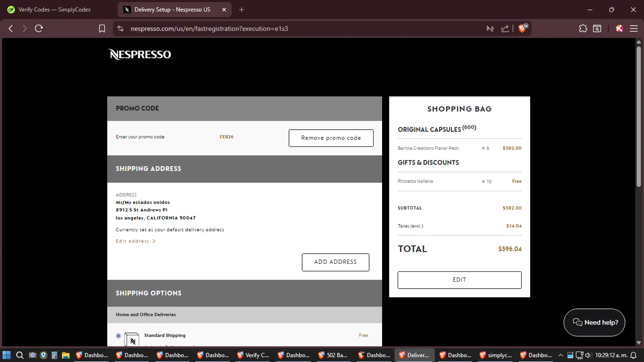Screen dimensions: 644x362
Task: Click the red profile icon in toolbar
Action: pyautogui.click(x=619, y=28)
